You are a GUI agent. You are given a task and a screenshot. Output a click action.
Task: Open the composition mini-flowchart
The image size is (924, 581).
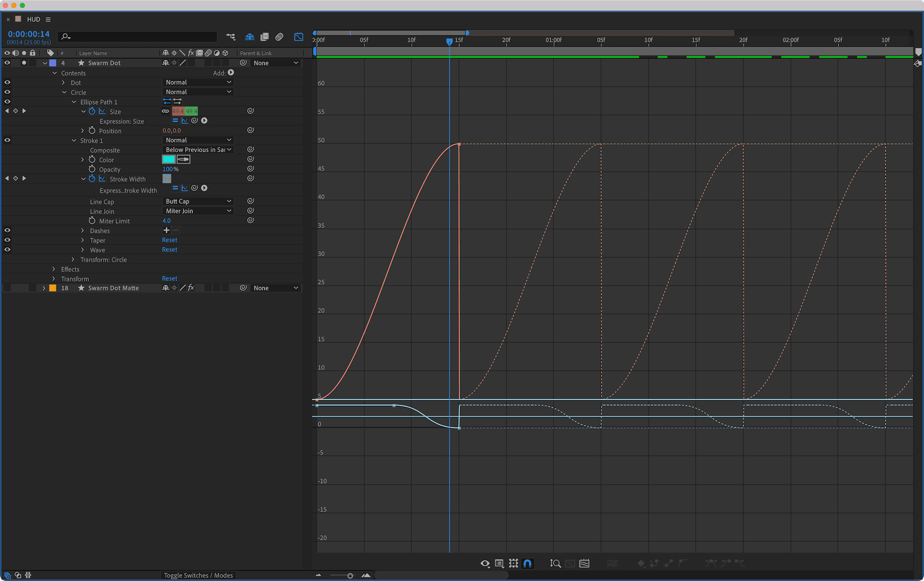point(231,37)
